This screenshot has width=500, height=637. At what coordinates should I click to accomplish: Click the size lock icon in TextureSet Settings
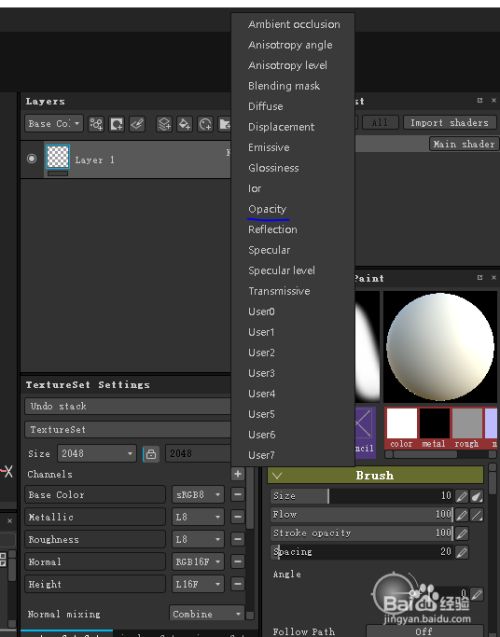[151, 454]
